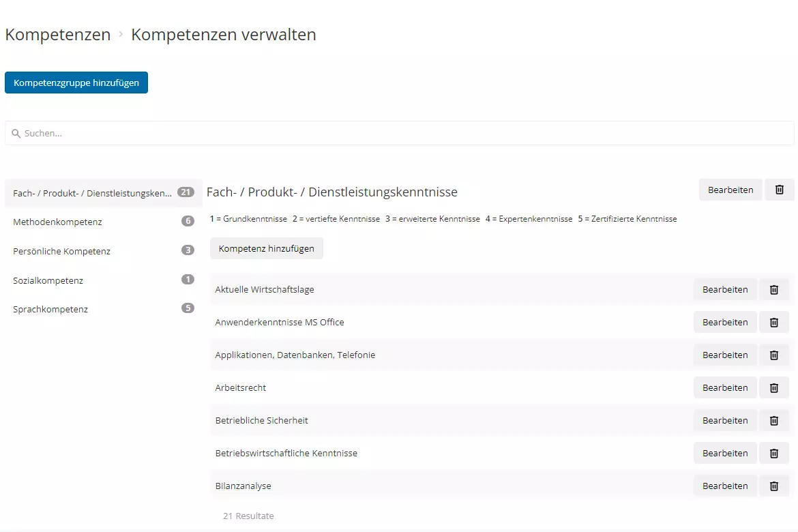Select Fach- / Produkt- / Dienstleistungskenntnisse in sidebar
Screen dimensions: 798x532
(92, 193)
